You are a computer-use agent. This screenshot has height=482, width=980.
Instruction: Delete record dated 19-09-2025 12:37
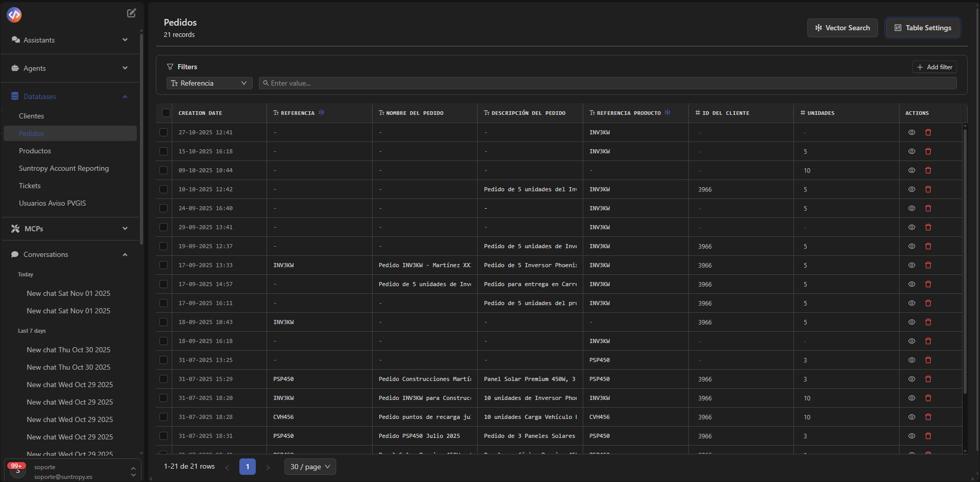tap(928, 246)
